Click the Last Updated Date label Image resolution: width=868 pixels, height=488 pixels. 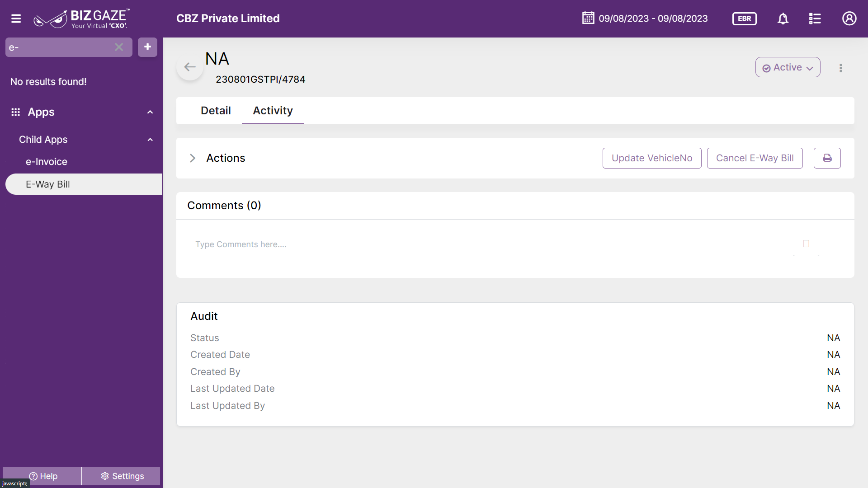click(232, 389)
